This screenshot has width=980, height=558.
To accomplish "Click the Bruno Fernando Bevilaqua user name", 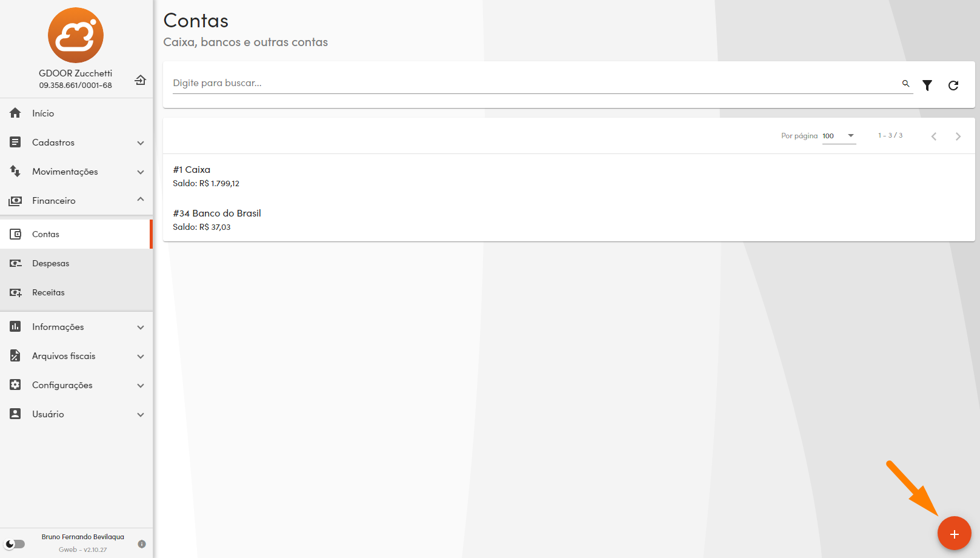I will coord(83,537).
